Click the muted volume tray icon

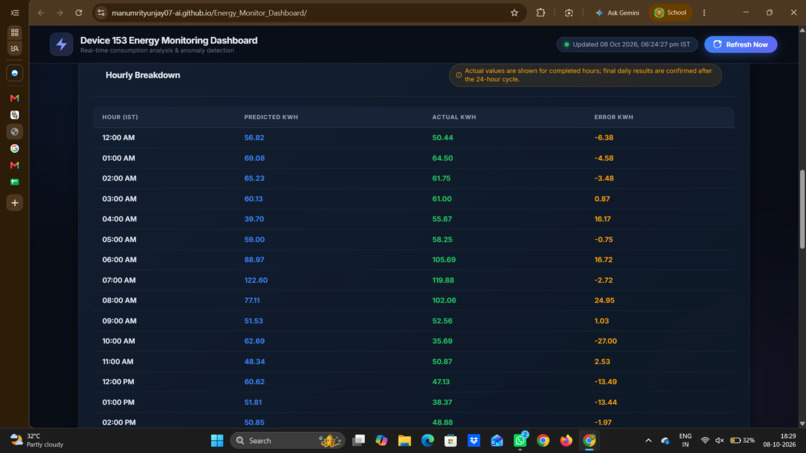pos(720,441)
